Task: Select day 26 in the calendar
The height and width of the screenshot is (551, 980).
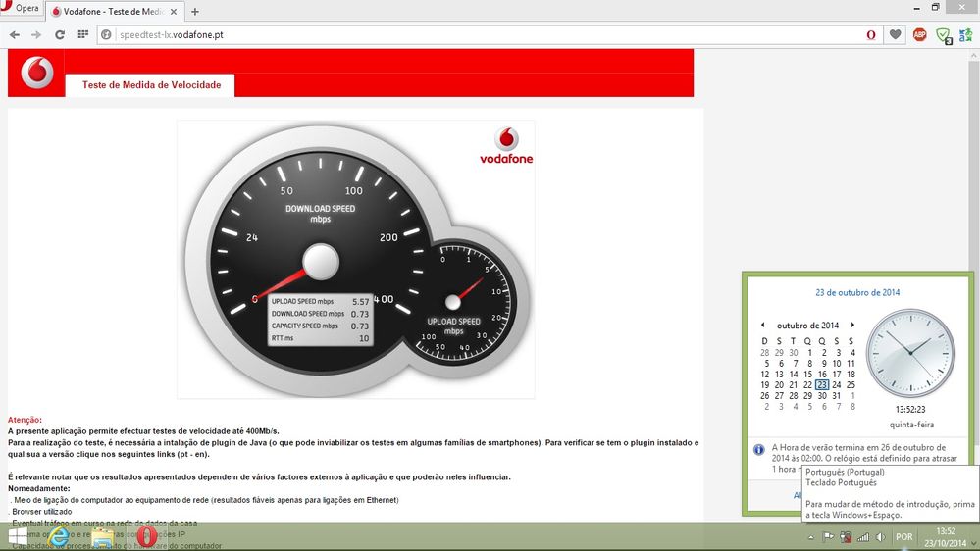Action: tap(765, 395)
